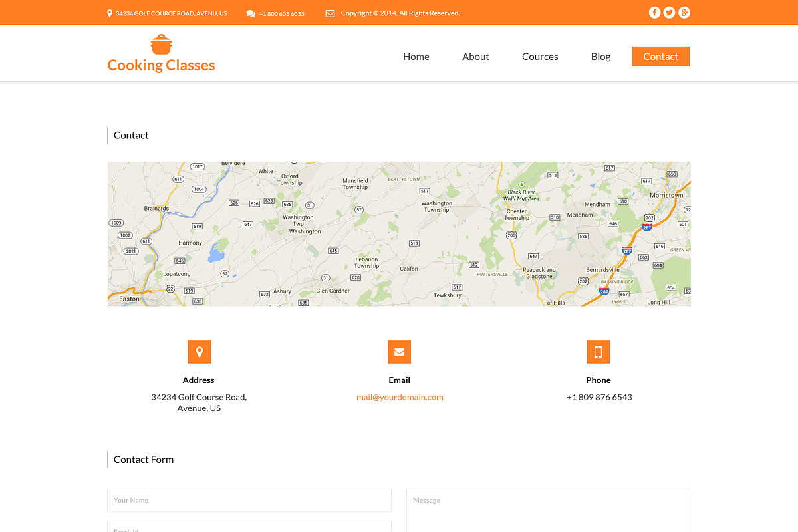Open the About menu item
The width and height of the screenshot is (798, 532).
pos(475,57)
